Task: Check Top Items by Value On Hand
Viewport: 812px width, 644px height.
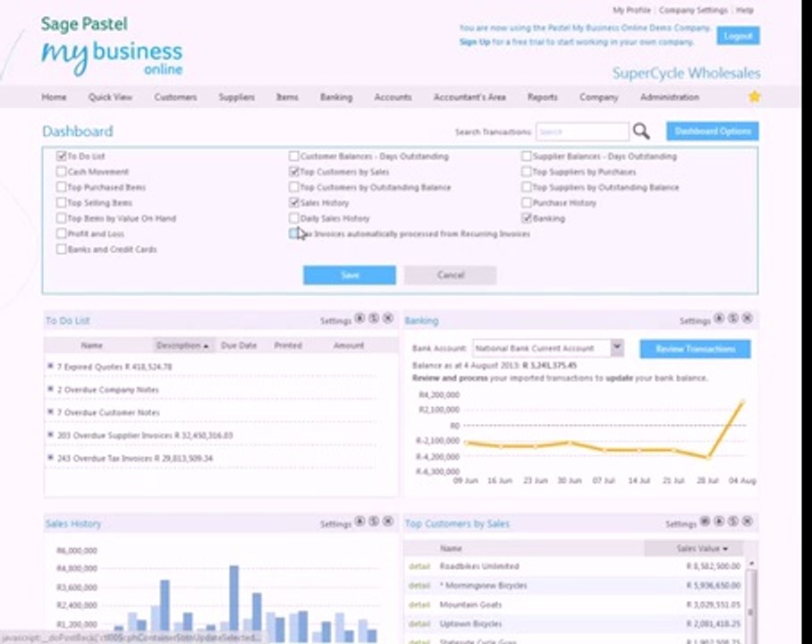Action: (61, 218)
